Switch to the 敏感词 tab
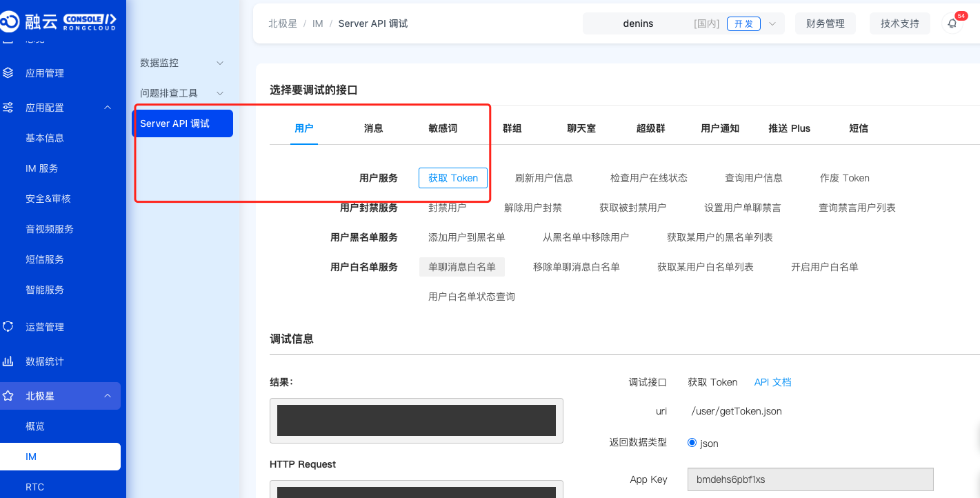This screenshot has height=498, width=980. (x=443, y=128)
